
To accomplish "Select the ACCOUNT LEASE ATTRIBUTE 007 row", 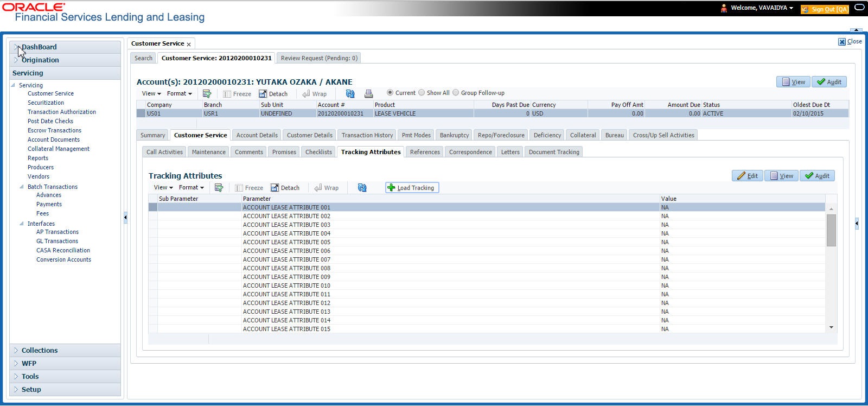I will point(487,259).
